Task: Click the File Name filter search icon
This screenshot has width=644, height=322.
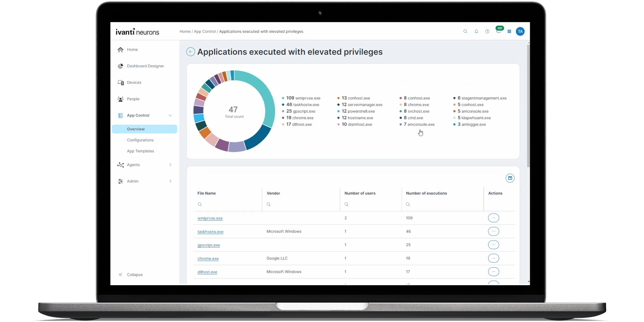Action: [x=200, y=204]
